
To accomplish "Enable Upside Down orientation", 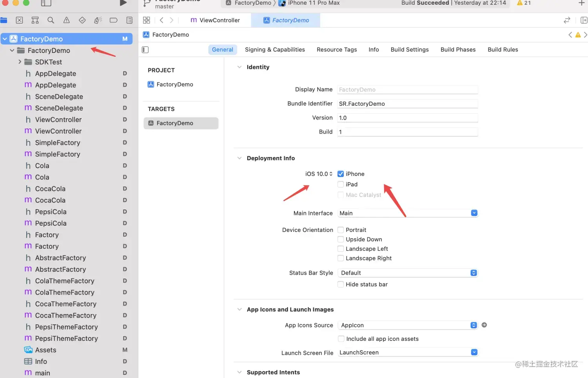I will (x=341, y=239).
